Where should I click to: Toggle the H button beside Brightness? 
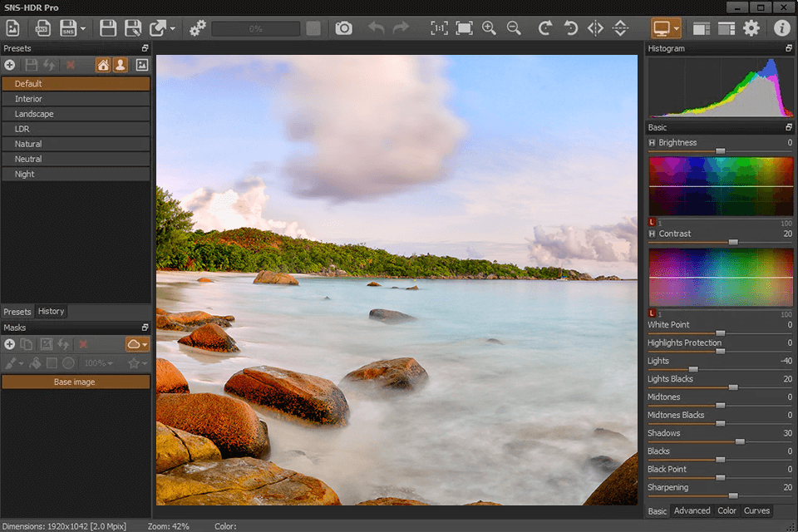tap(652, 143)
